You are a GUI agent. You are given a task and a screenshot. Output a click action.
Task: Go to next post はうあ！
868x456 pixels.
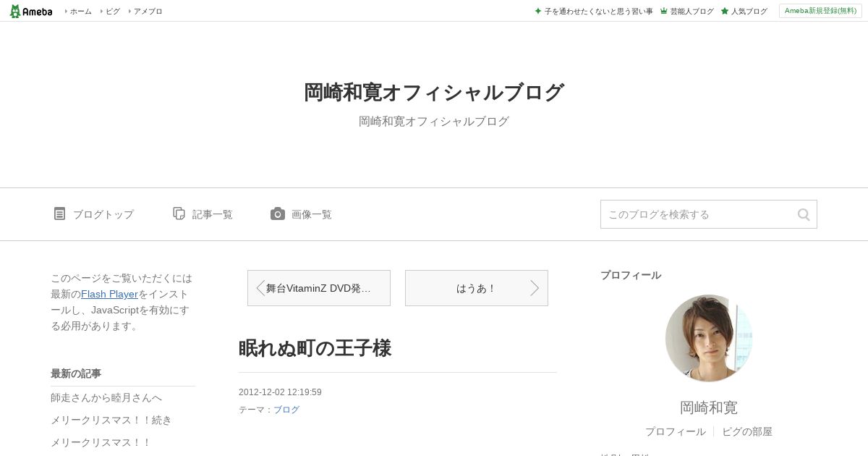point(477,288)
